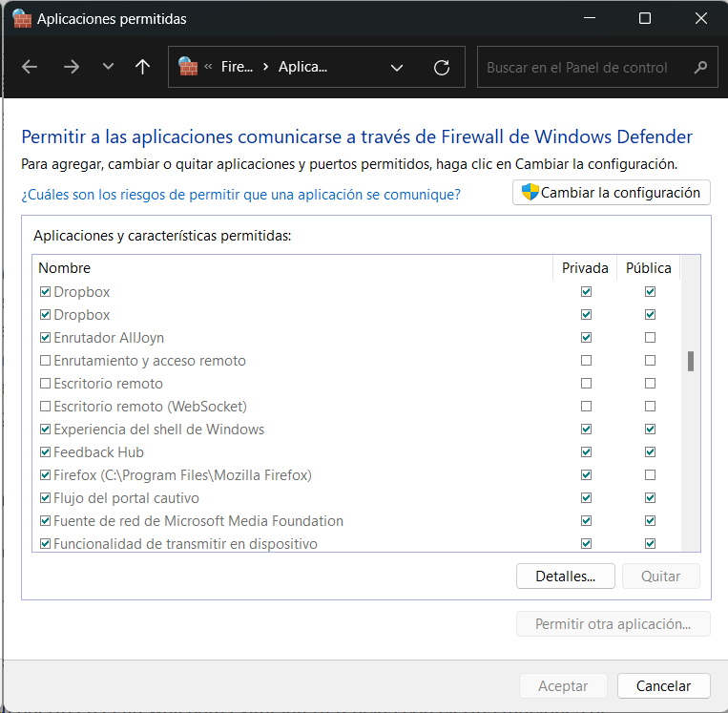The height and width of the screenshot is (713, 728).
Task: Open the Detalles... button
Action: [x=565, y=577]
